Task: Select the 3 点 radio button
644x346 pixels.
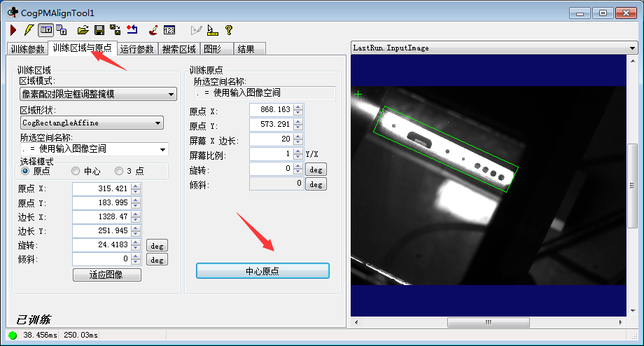Action: click(x=119, y=171)
